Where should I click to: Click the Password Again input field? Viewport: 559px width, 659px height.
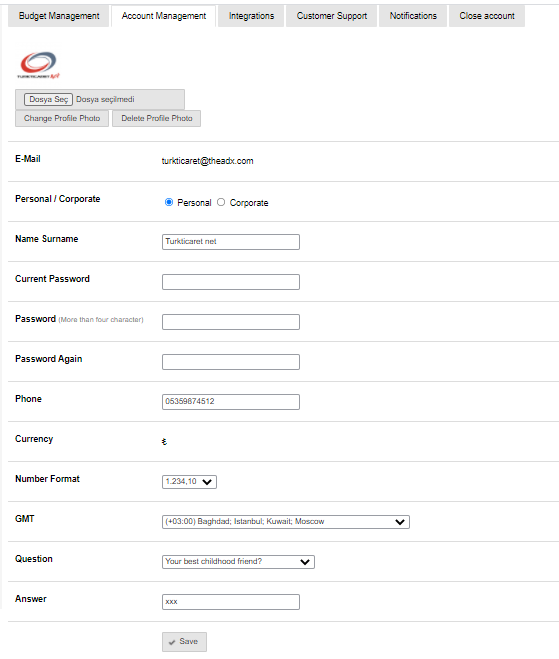tap(231, 361)
